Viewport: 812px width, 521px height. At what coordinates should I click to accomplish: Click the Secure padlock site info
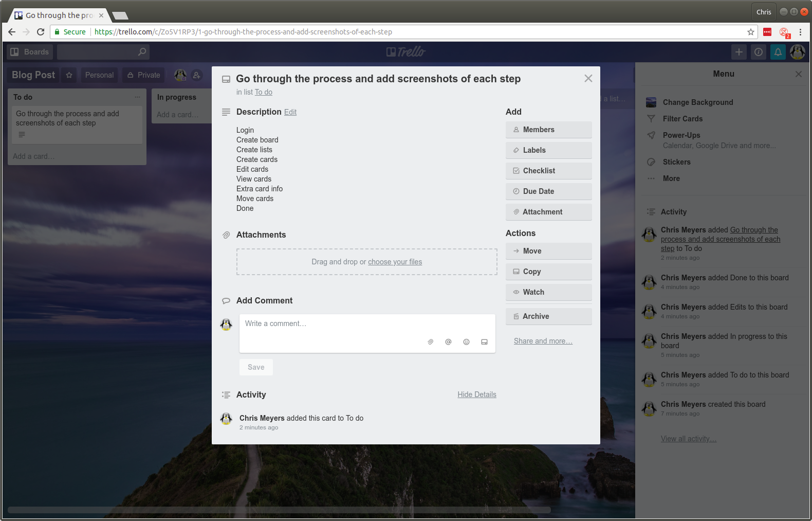pos(70,32)
